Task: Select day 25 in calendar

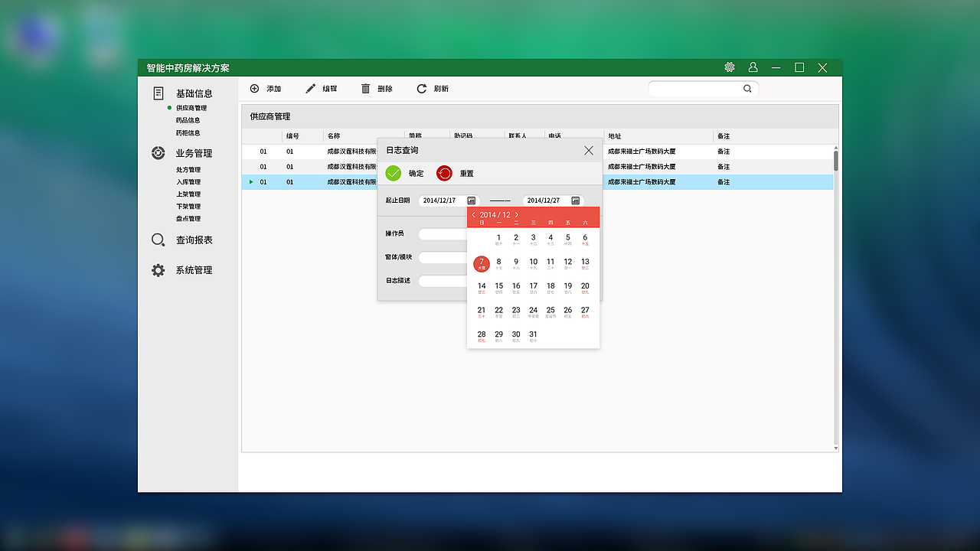Action: 550,312
